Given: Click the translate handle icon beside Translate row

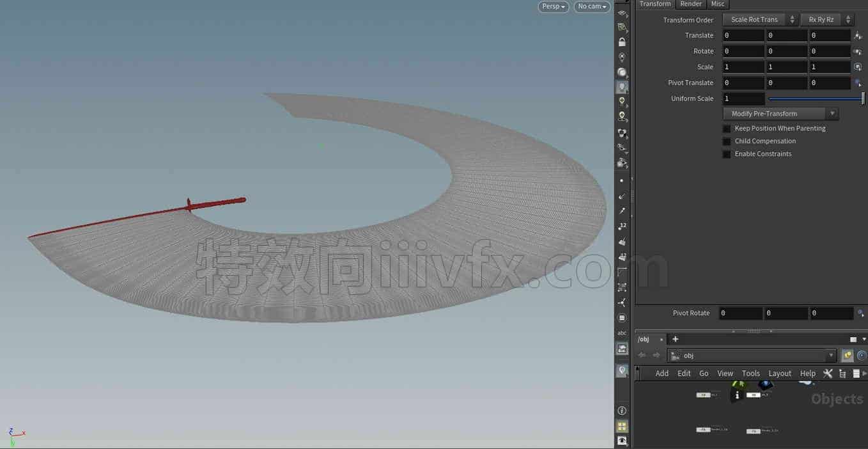Looking at the screenshot, I should [x=858, y=36].
